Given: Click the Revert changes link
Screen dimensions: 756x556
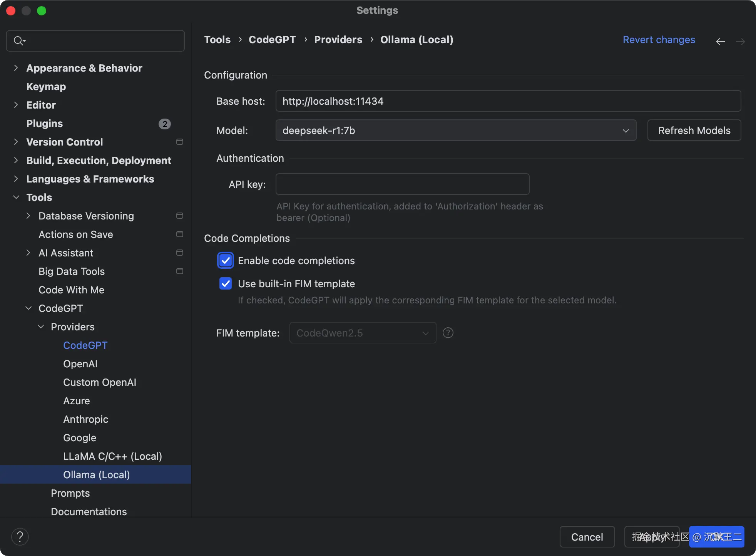Looking at the screenshot, I should (659, 40).
